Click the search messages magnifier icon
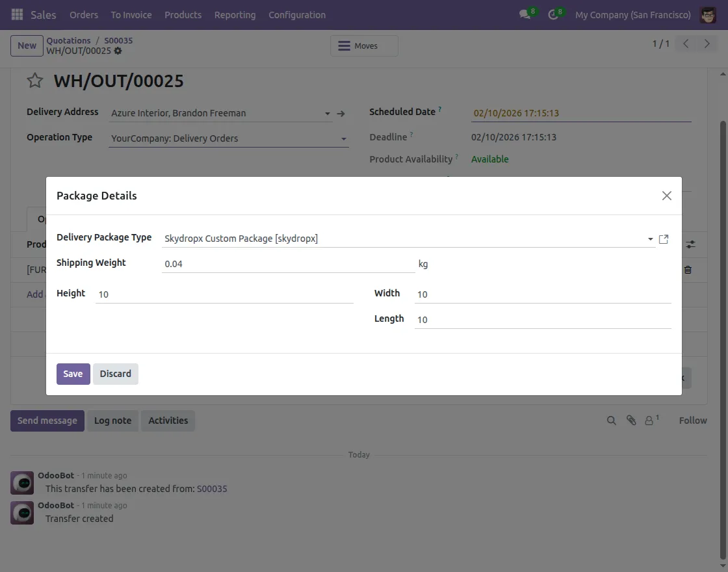 (611, 421)
